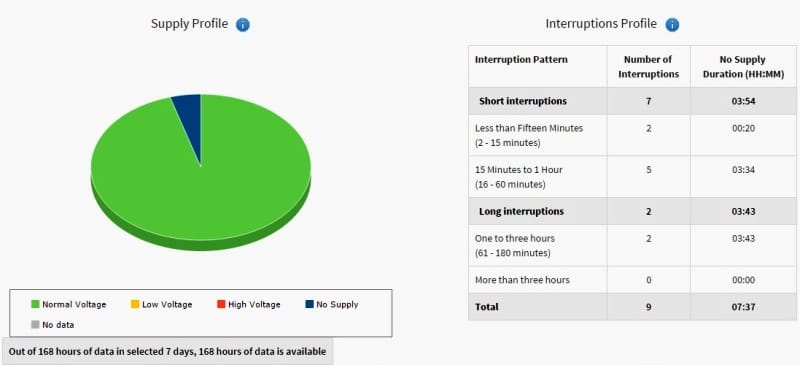Click the Number of Interruptions column header

(648, 66)
